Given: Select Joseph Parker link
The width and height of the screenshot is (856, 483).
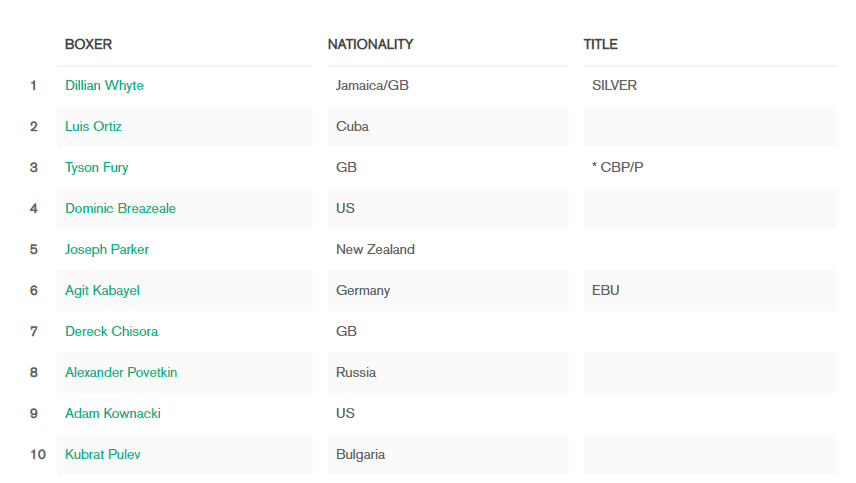Looking at the screenshot, I should click(x=107, y=249).
